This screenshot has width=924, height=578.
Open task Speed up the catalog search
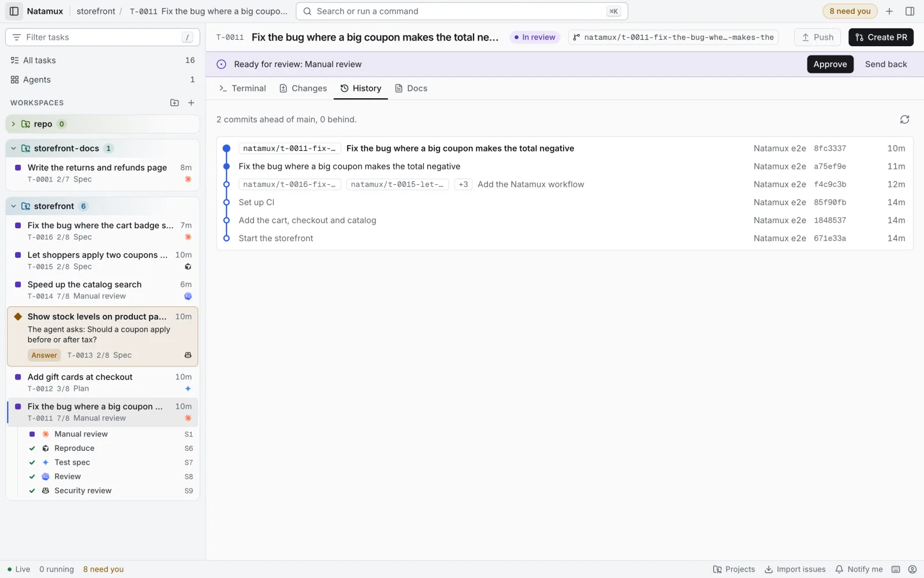[x=103, y=290]
